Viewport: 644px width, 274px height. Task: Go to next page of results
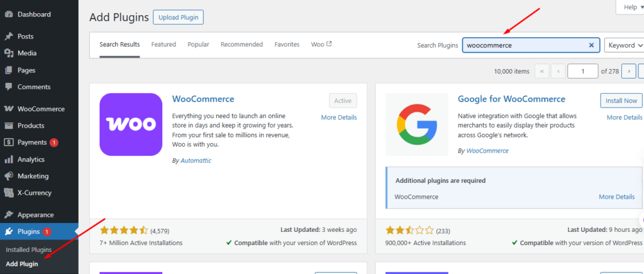tap(628, 71)
